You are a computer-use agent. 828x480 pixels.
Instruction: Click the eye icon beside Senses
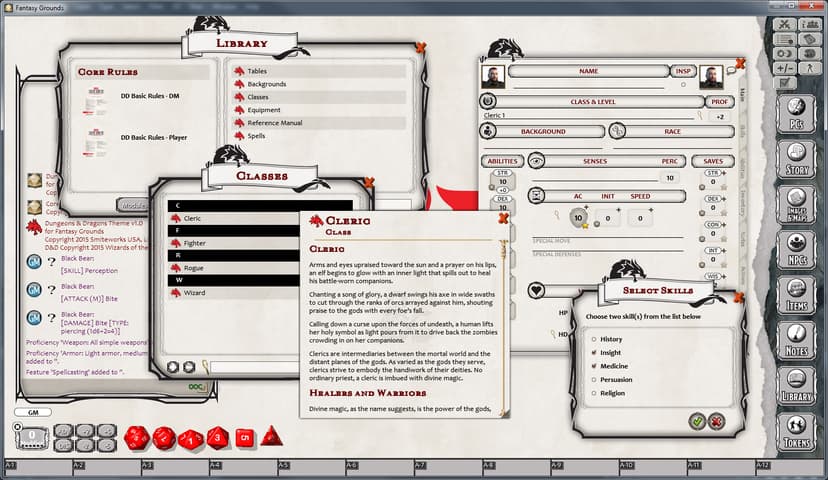tap(537, 161)
